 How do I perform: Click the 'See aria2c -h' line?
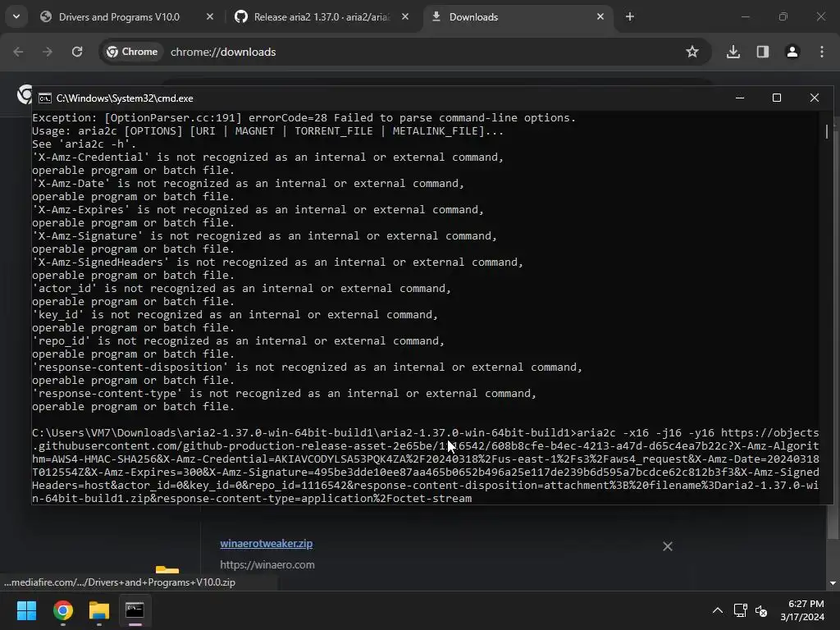84,144
